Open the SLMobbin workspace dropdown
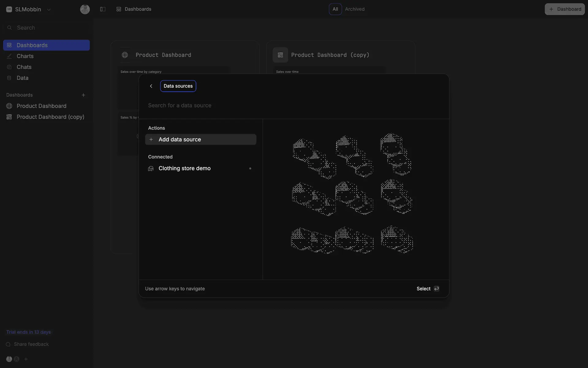This screenshot has width=588, height=368. point(28,9)
